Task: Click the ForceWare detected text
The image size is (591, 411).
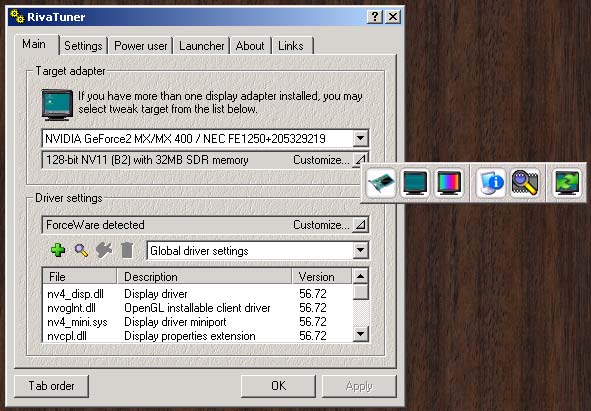Action: (95, 225)
